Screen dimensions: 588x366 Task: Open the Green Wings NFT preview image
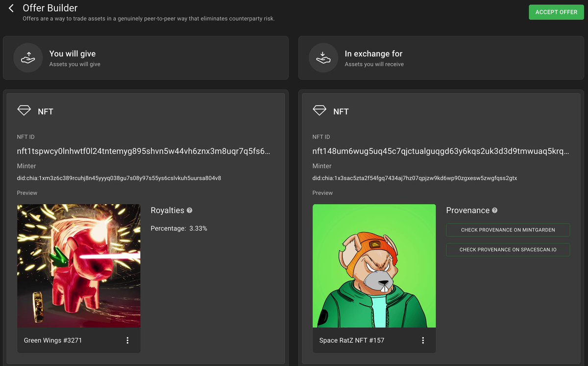79,265
